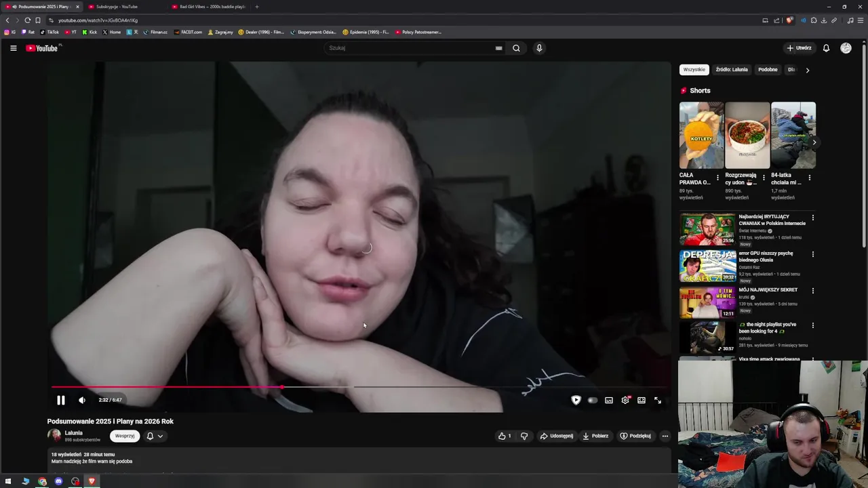Click the Utwórz create button
868x488 pixels.
(799, 48)
